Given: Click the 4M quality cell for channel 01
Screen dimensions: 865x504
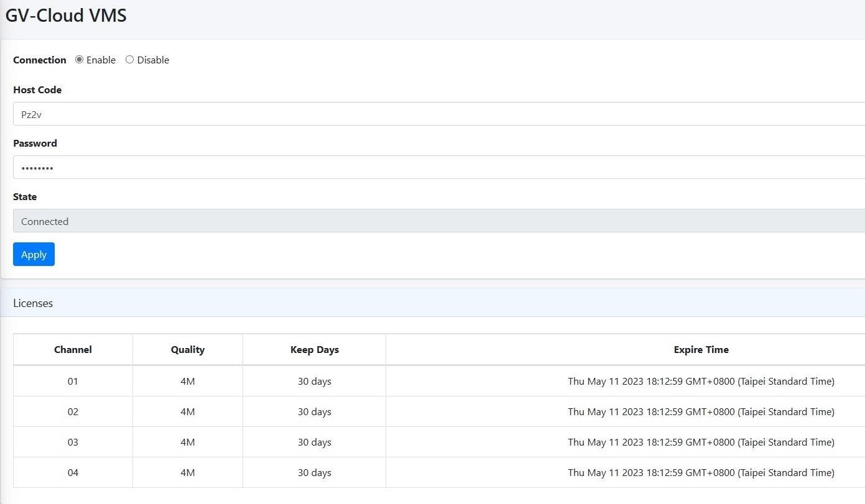Looking at the screenshot, I should pos(188,382).
